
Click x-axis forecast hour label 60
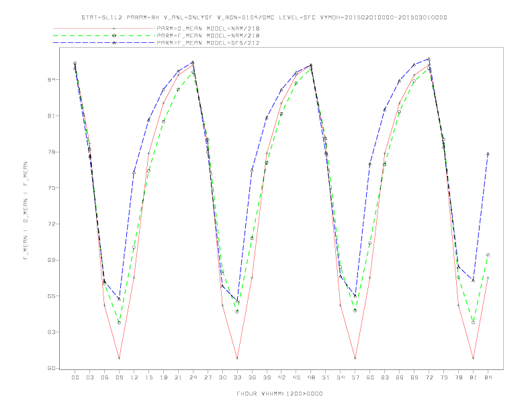pyautogui.click(x=370, y=377)
